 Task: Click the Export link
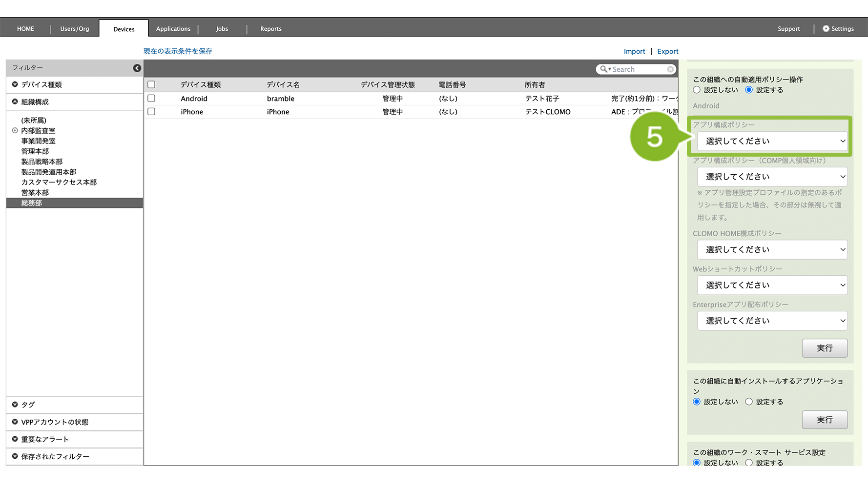coord(667,51)
